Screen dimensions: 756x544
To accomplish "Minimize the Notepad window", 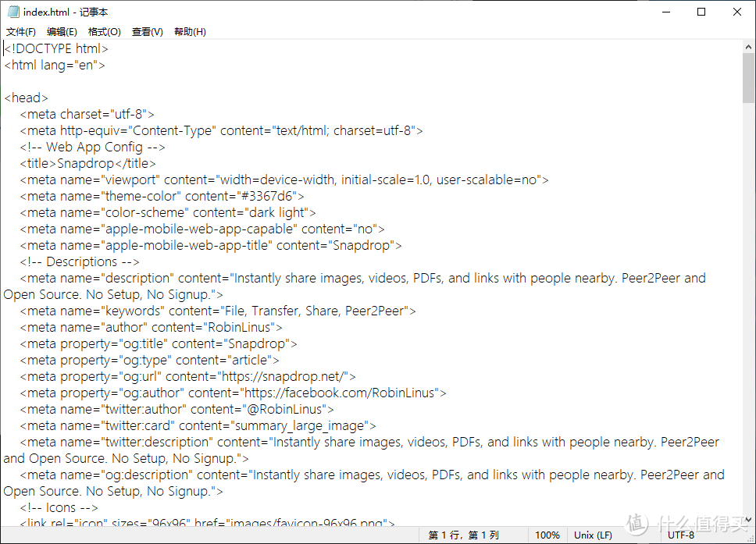I will pyautogui.click(x=666, y=12).
